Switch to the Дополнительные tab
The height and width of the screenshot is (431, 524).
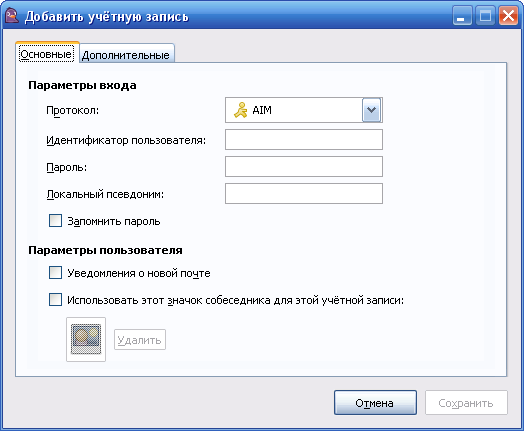[x=126, y=55]
